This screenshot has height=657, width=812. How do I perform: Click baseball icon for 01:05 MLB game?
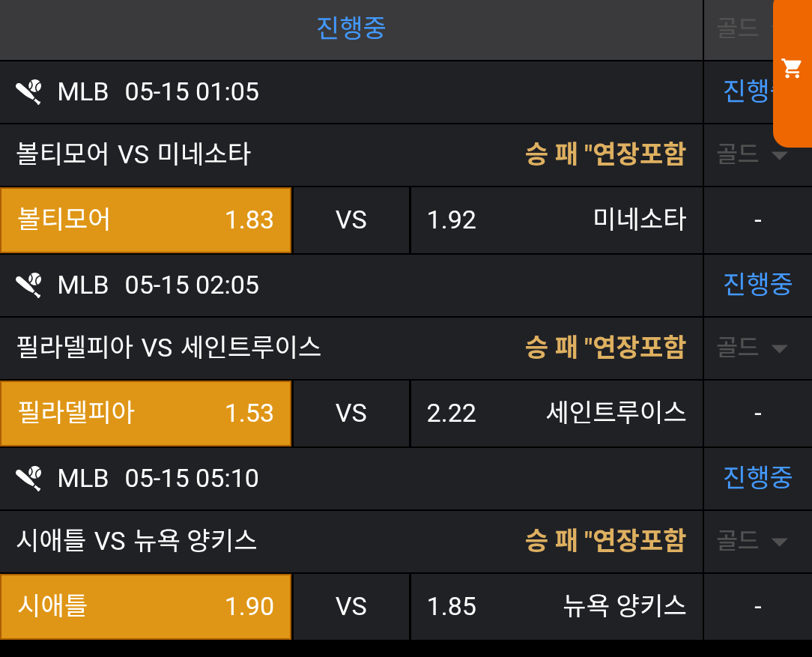(29, 92)
